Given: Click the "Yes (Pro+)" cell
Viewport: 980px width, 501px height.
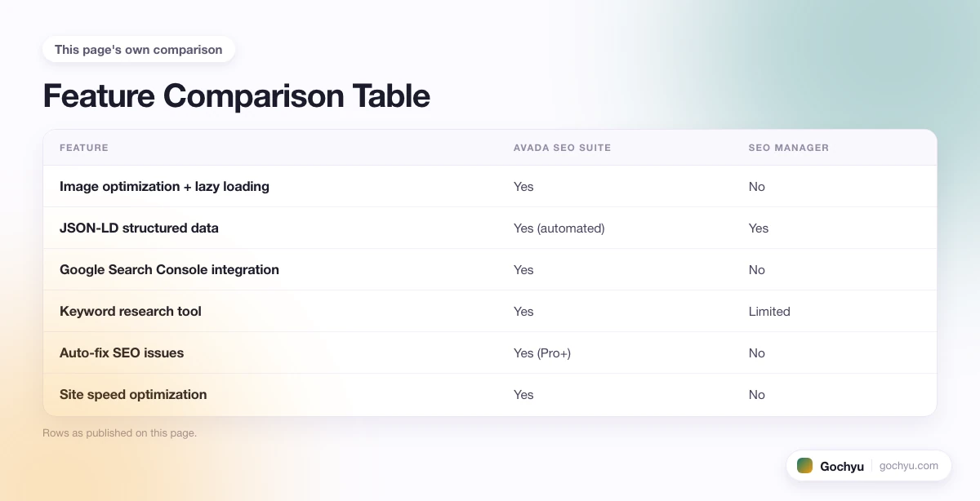Looking at the screenshot, I should (x=542, y=353).
